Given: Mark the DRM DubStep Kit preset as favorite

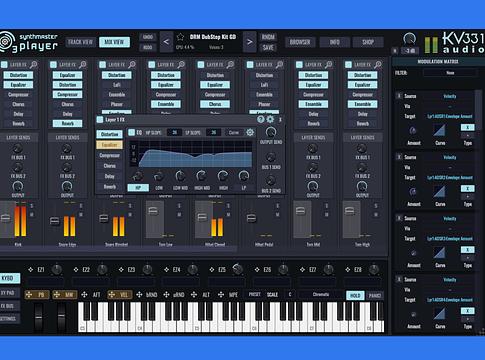Looking at the screenshot, I should tap(180, 37).
